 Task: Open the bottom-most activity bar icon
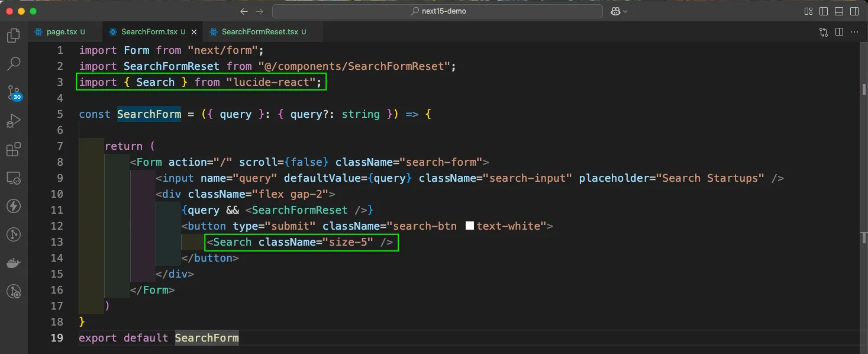click(x=13, y=291)
